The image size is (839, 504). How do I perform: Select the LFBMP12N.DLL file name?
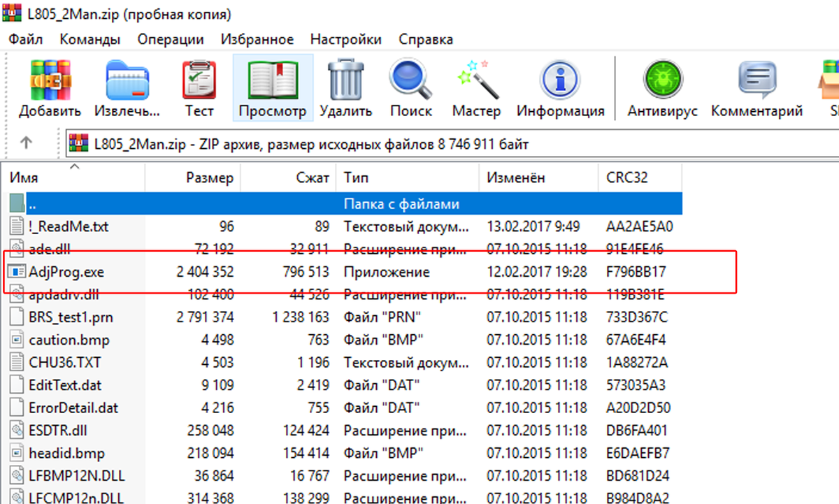(x=77, y=476)
